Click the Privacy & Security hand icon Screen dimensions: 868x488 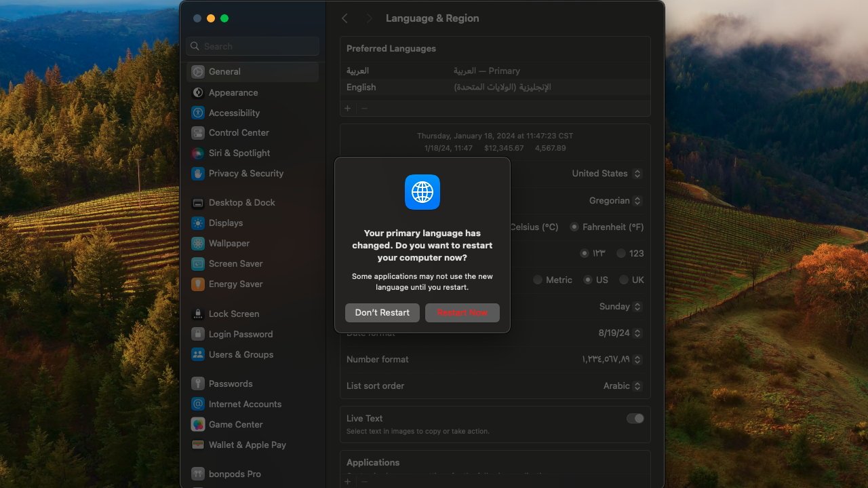198,174
